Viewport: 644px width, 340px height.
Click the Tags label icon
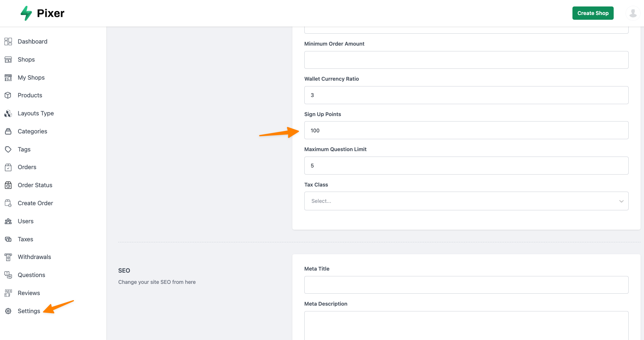click(8, 149)
